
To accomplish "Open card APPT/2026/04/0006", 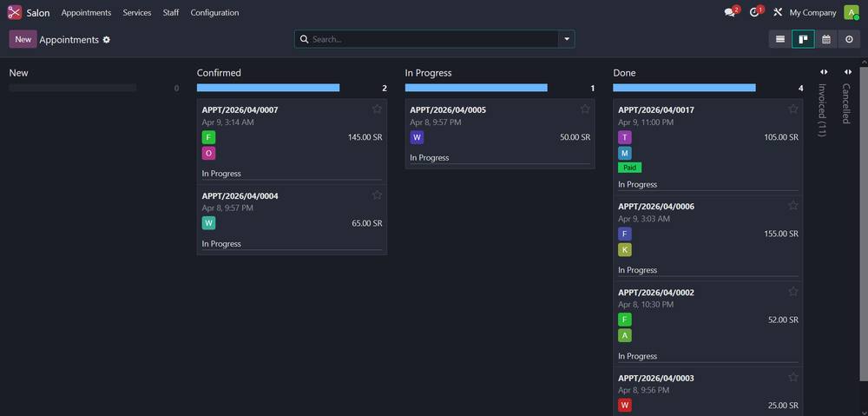I will 708,238.
